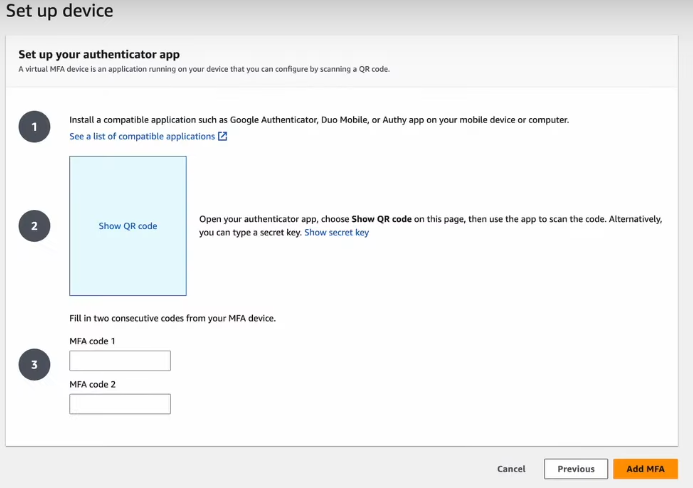This screenshot has height=488, width=693.
Task: Click the step 3 number badge
Action: pos(34,365)
